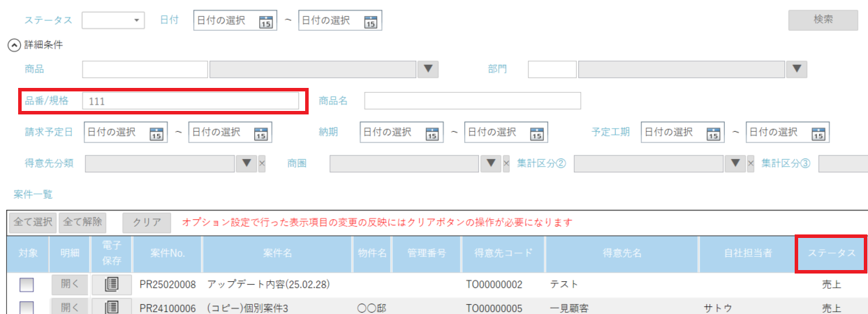The height and width of the screenshot is (314, 868).
Task: Sort by 物件名 column header
Action: [372, 253]
